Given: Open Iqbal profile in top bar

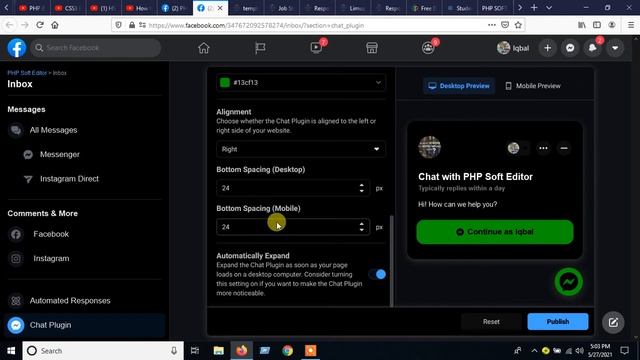Looking at the screenshot, I should pyautogui.click(x=513, y=48).
